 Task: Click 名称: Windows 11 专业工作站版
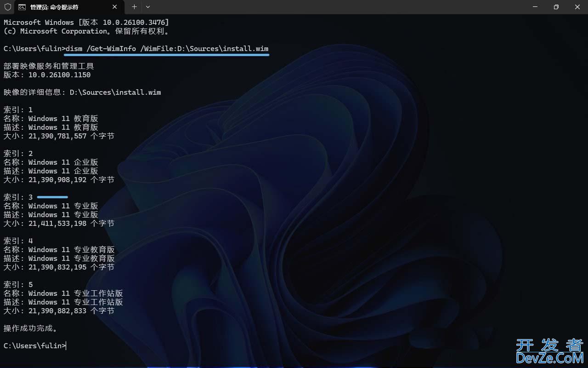[x=63, y=293]
